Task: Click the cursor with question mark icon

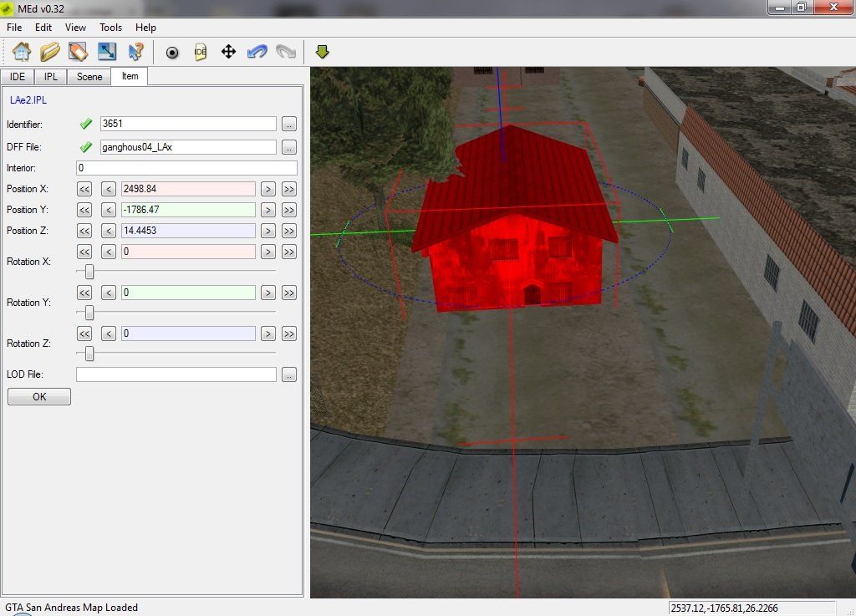Action: [135, 52]
